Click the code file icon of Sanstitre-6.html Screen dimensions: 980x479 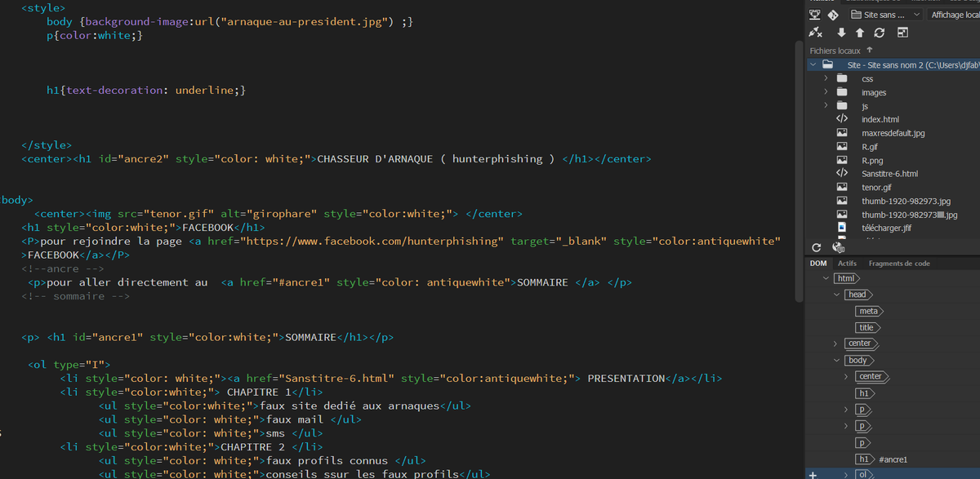842,173
